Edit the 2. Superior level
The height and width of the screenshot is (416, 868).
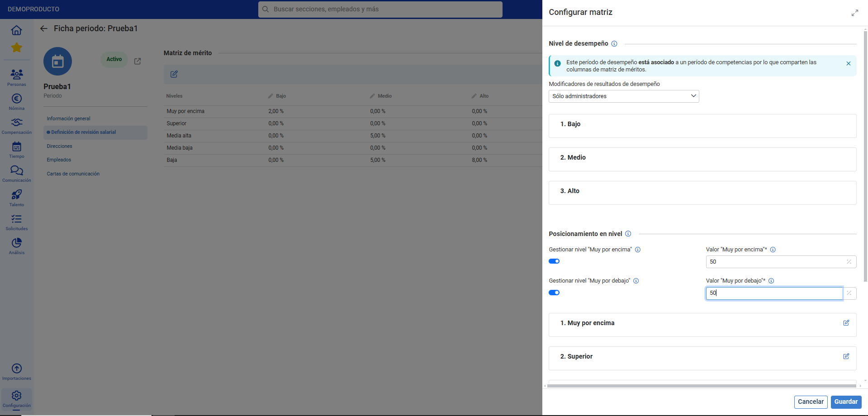pos(846,356)
